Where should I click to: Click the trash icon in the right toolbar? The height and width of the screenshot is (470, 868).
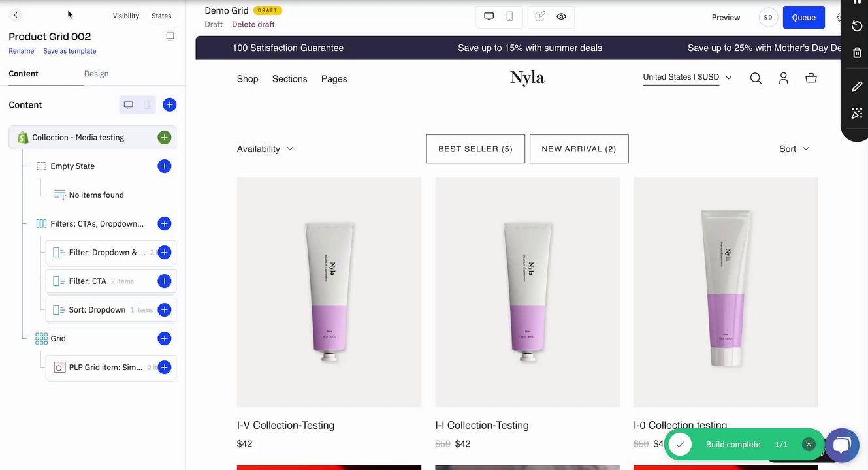857,53
